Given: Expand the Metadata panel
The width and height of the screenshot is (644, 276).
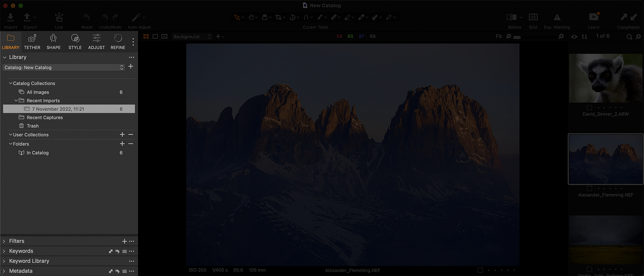Looking at the screenshot, I should 4,271.
